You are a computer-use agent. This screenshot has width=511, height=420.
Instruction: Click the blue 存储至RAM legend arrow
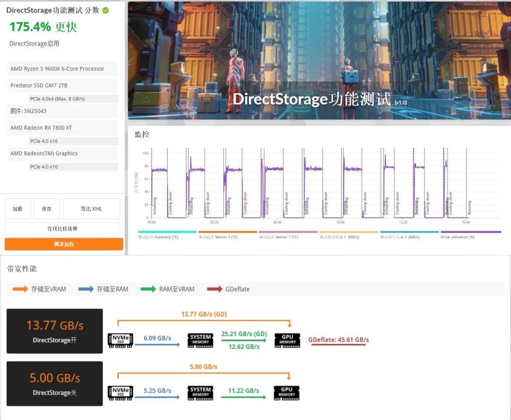coord(86,289)
